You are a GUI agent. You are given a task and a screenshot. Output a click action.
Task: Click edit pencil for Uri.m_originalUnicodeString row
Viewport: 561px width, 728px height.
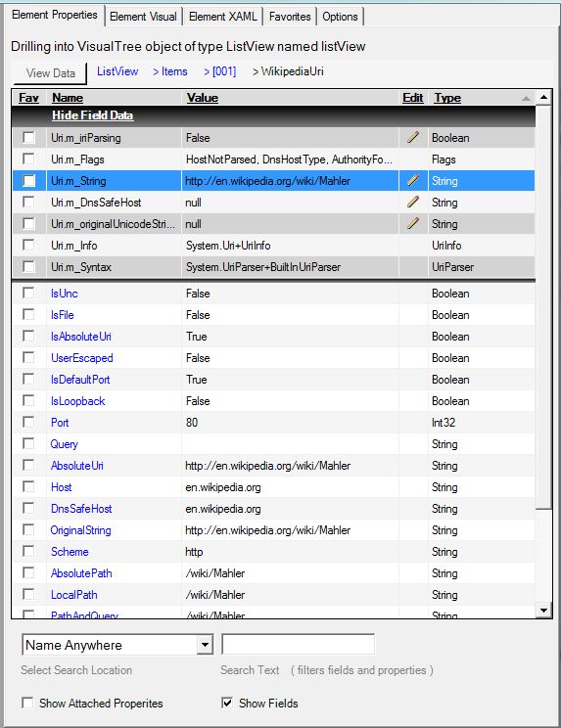[x=413, y=224]
